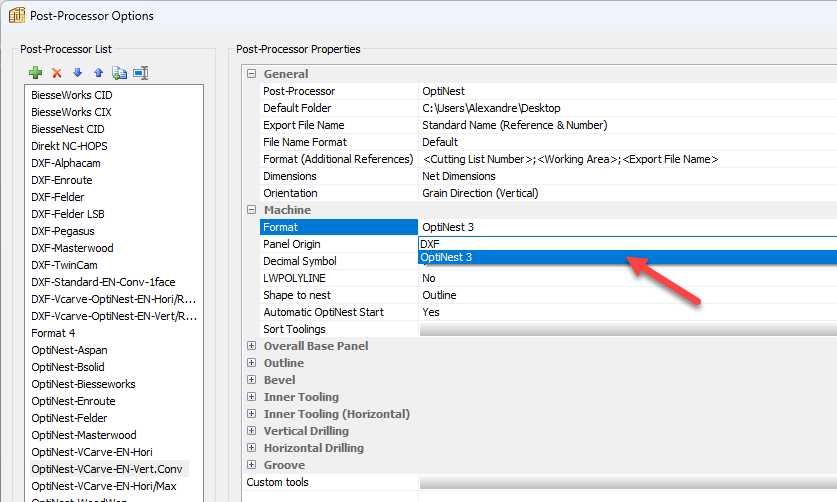Expand the Bevel section
This screenshot has height=502, width=837.
point(251,380)
